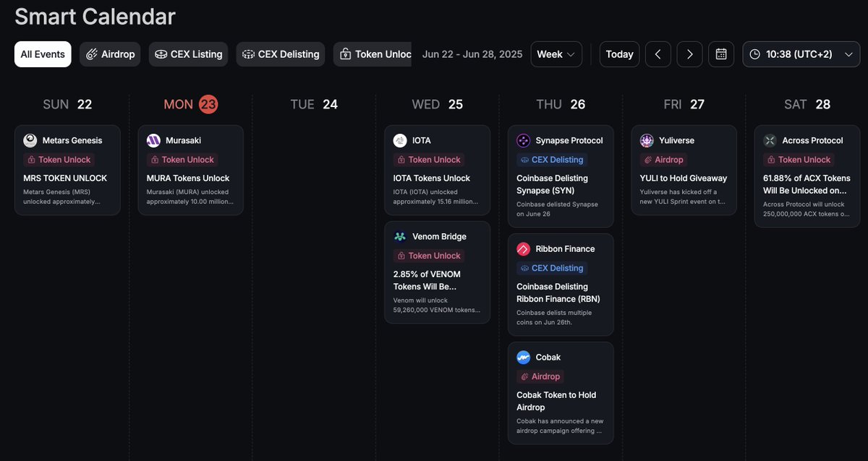Click 'Venom will unlock 59,260,000 VENOM' description

(437, 305)
